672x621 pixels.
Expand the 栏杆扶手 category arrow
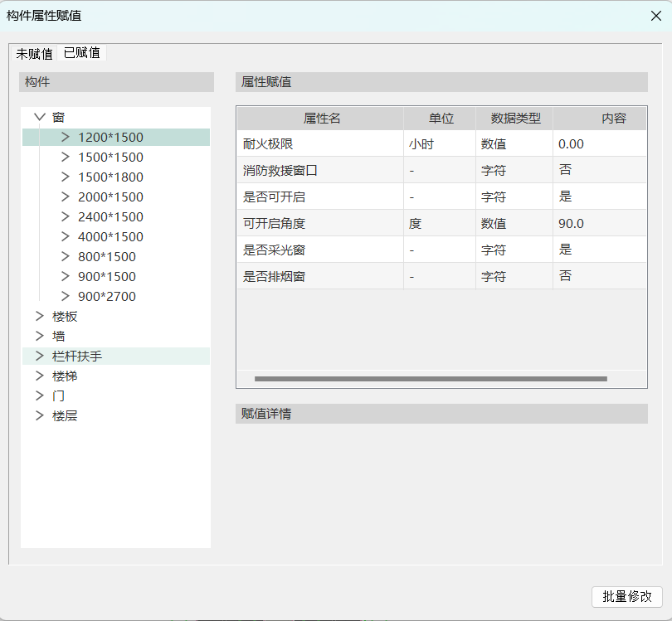pyautogui.click(x=39, y=356)
